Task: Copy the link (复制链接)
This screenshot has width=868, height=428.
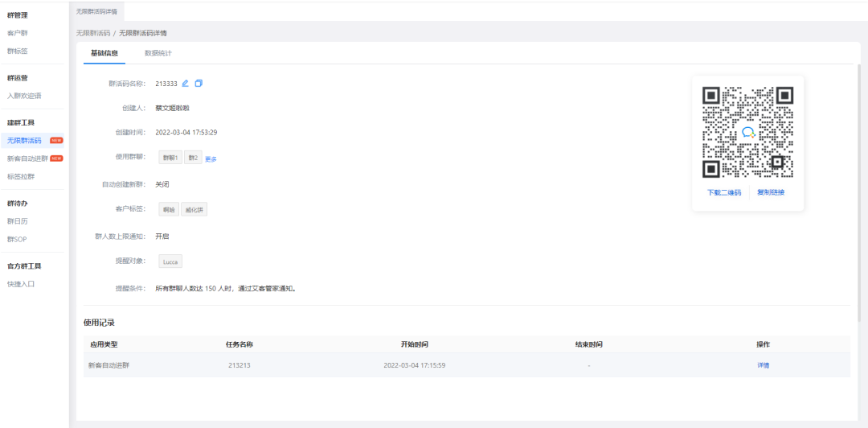Action: (x=771, y=193)
